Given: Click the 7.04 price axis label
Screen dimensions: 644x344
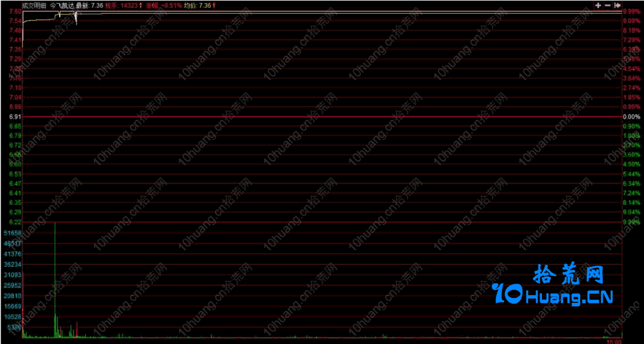Looking at the screenshot, I should tap(15, 97).
